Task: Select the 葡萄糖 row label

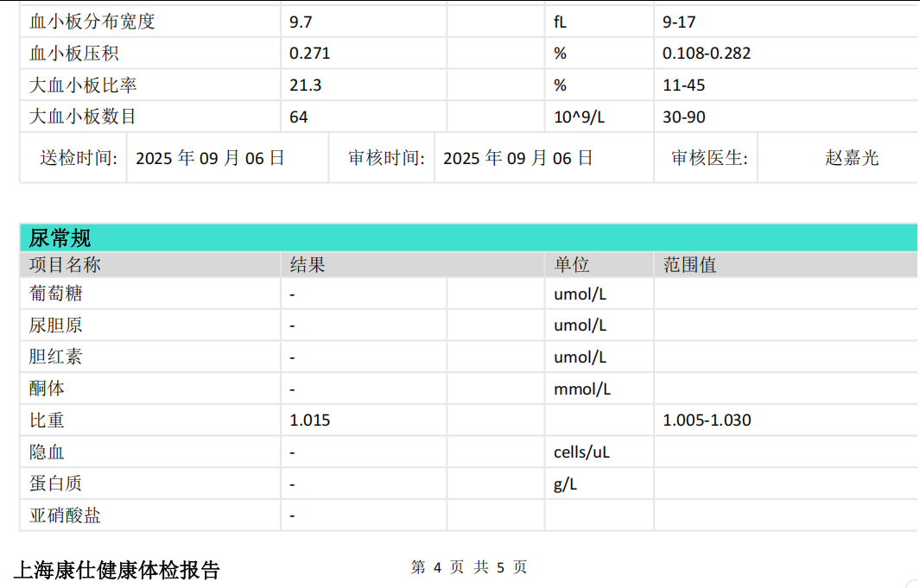Action: point(56,294)
